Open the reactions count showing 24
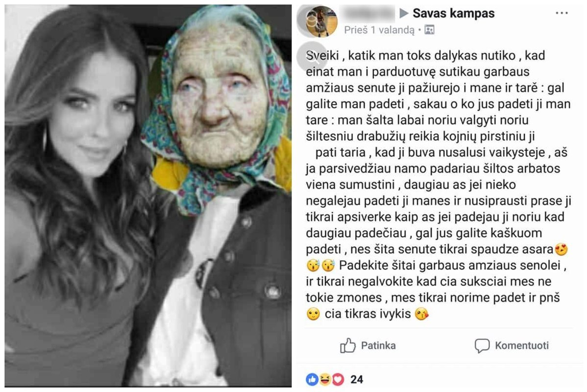587x392 pixels. coord(356,379)
